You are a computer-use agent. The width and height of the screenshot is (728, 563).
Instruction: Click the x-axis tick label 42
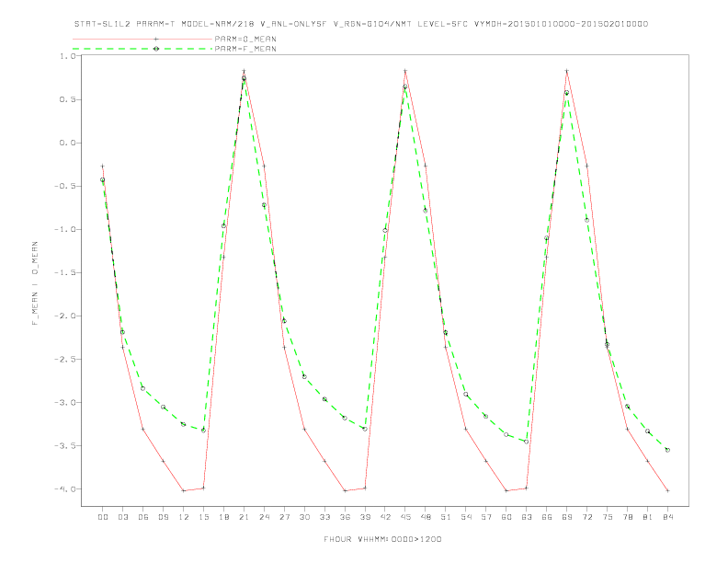click(x=385, y=517)
